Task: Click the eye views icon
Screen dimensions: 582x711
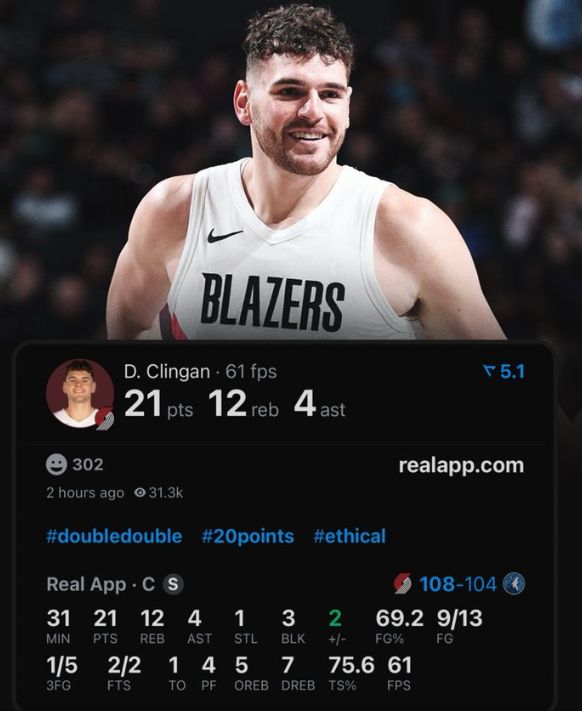Action: [x=140, y=492]
